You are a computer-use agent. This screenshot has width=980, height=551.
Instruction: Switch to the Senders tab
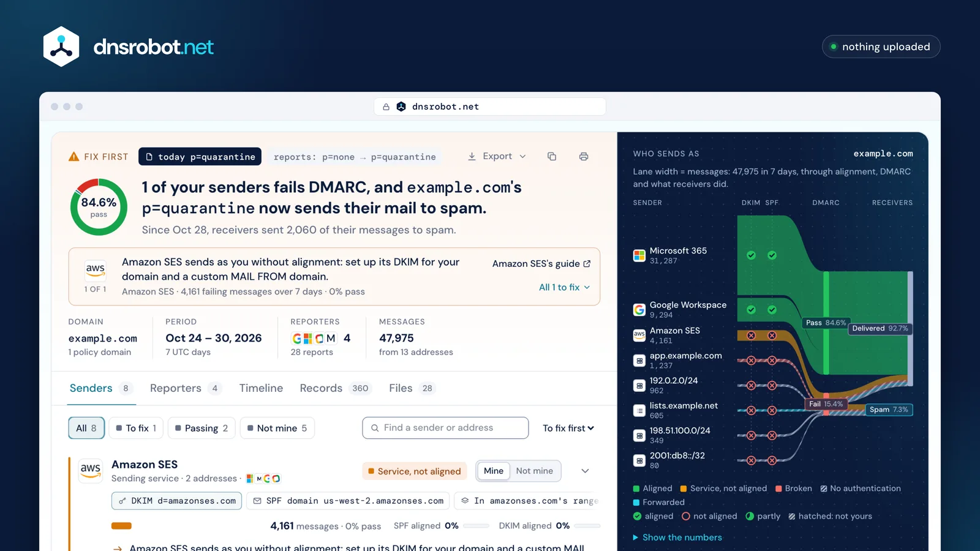[101, 388]
